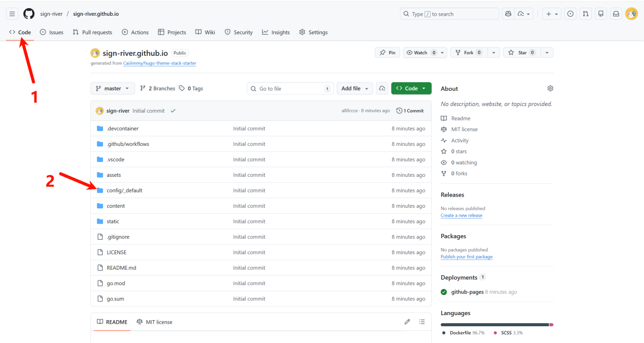Click the Type / to search box
Viewport: 644px width, 343px height.
coord(449,14)
